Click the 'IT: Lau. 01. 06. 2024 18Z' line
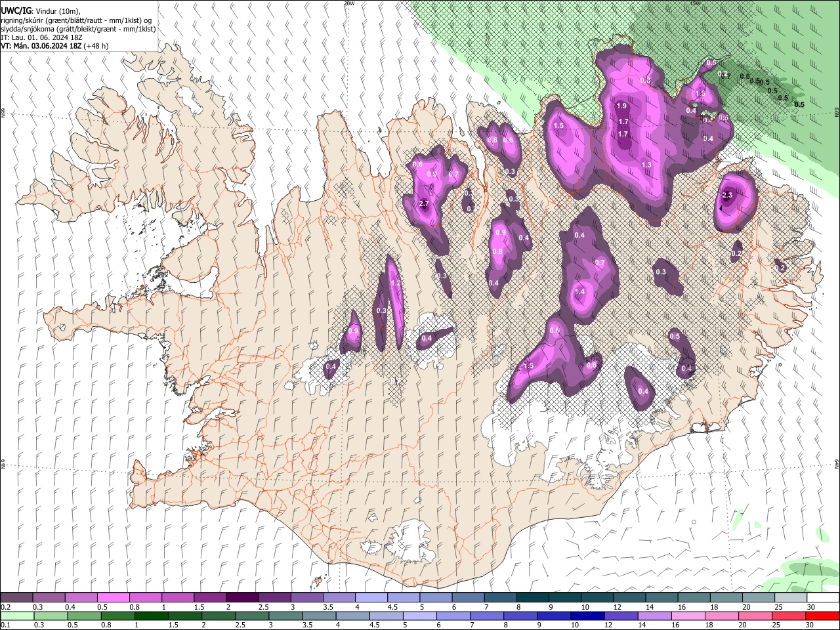 point(41,37)
